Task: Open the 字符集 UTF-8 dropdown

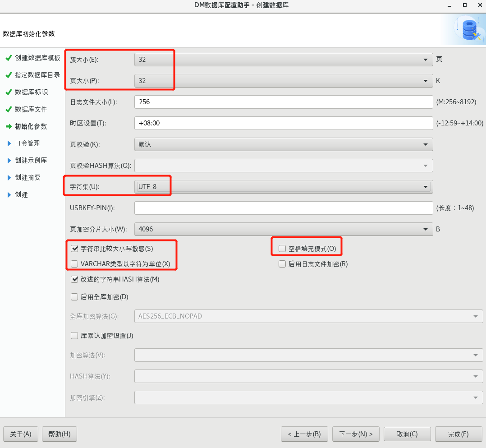Action: pos(284,187)
